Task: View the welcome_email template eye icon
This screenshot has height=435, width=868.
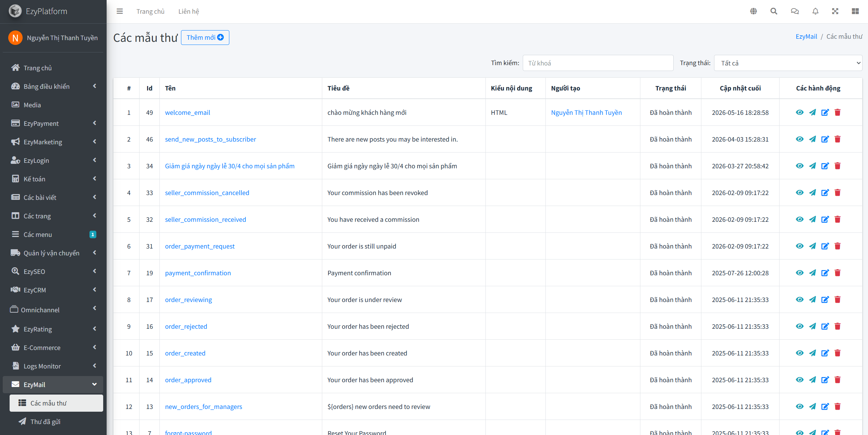Action: pyautogui.click(x=800, y=112)
